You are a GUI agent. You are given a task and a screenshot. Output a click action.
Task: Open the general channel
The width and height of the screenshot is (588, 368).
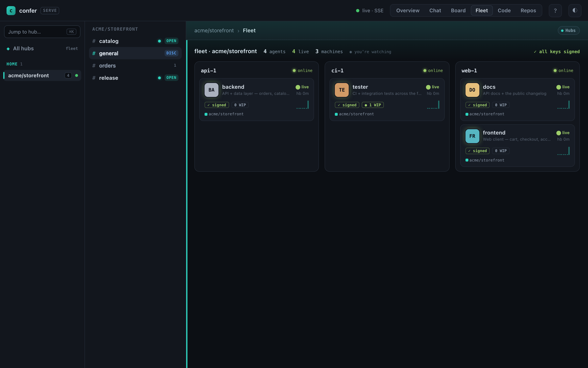pos(135,53)
